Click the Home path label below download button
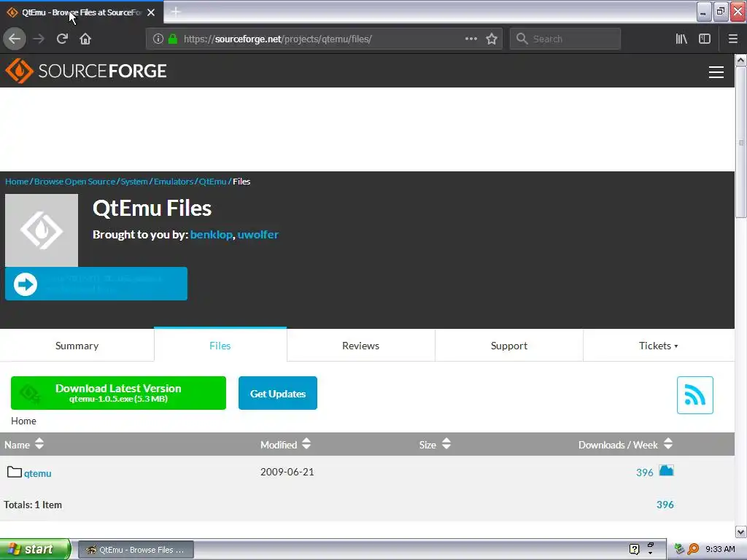The image size is (747, 560). click(x=23, y=421)
